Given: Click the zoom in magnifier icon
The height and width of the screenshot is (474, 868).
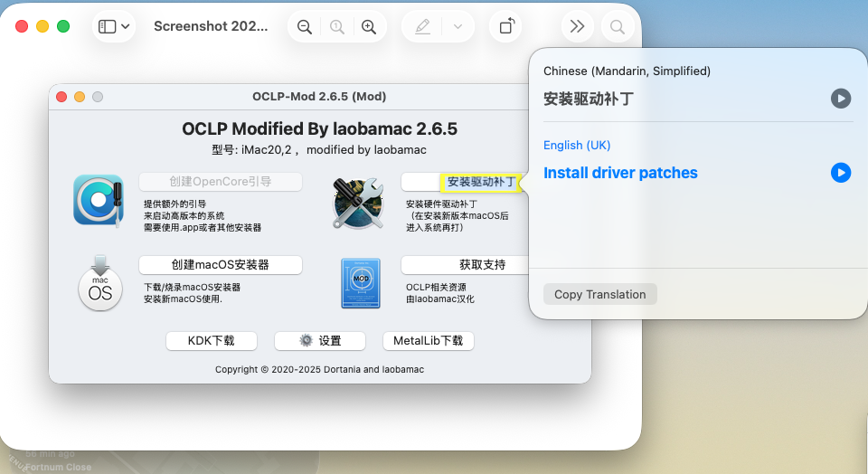Looking at the screenshot, I should [x=369, y=27].
